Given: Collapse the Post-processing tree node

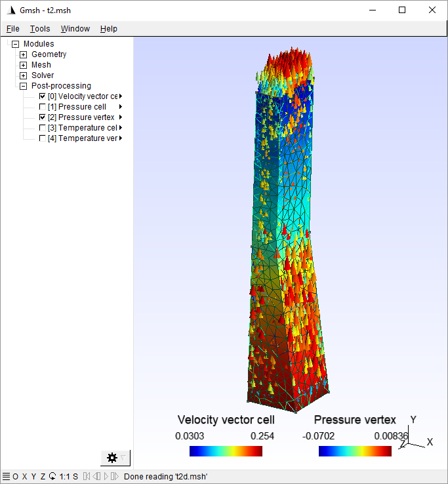Looking at the screenshot, I should (x=24, y=86).
